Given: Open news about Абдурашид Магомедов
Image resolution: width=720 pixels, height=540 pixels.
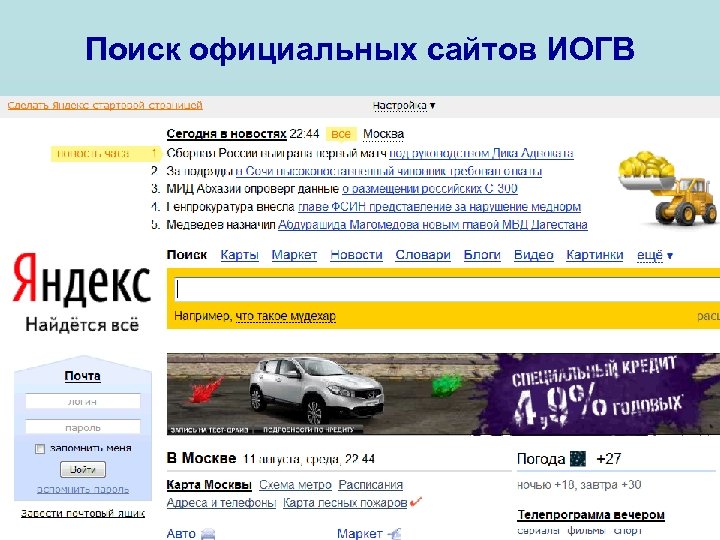Looking at the screenshot, I should click(x=433, y=225).
